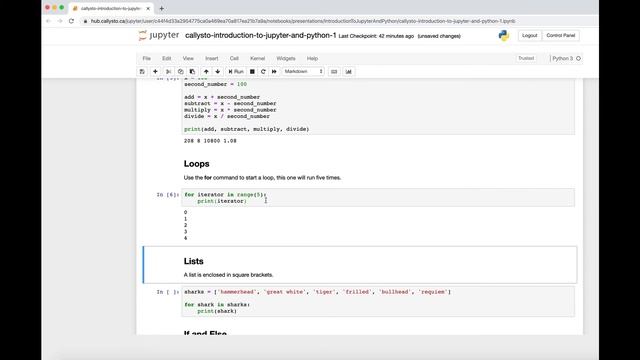The image size is (640, 360).
Task: Click the (unsaved changes) status text
Action: (439, 36)
